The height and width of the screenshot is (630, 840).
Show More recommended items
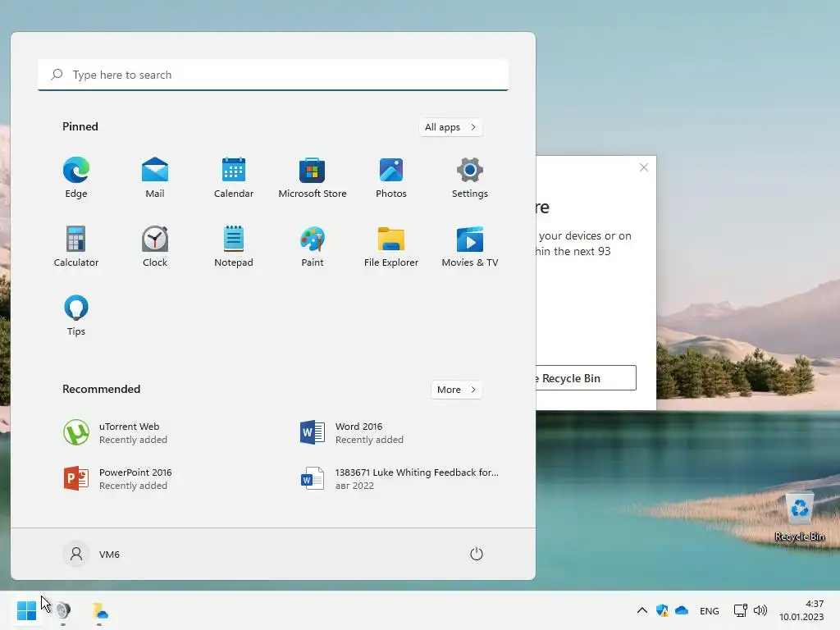point(456,390)
